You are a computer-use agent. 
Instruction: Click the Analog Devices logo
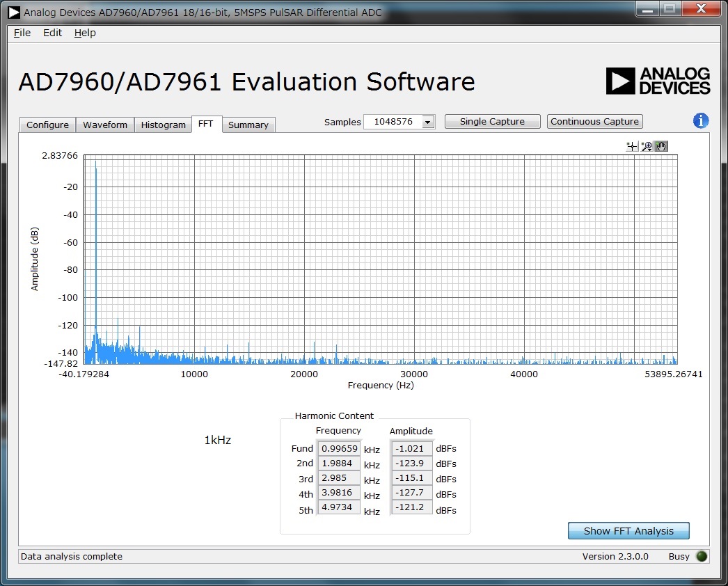pyautogui.click(x=658, y=81)
